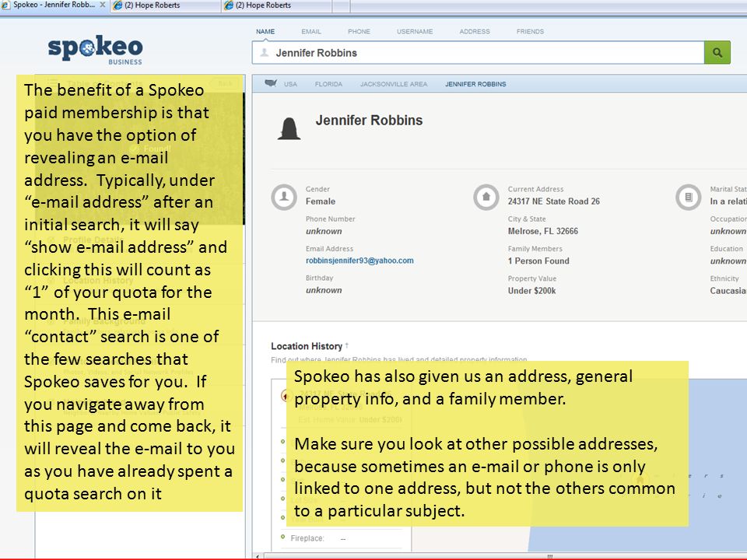Select the FRIENDS search tab
This screenshot has width=747, height=560.
click(x=530, y=31)
